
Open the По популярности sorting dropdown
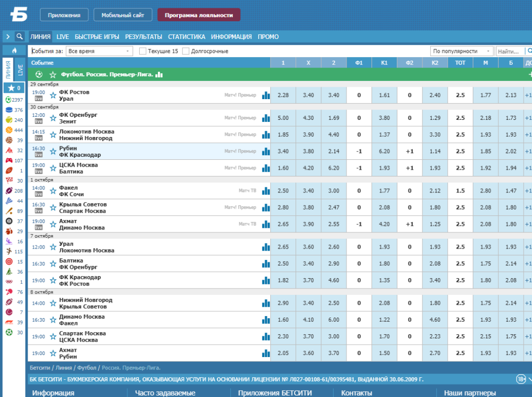pyautogui.click(x=461, y=51)
